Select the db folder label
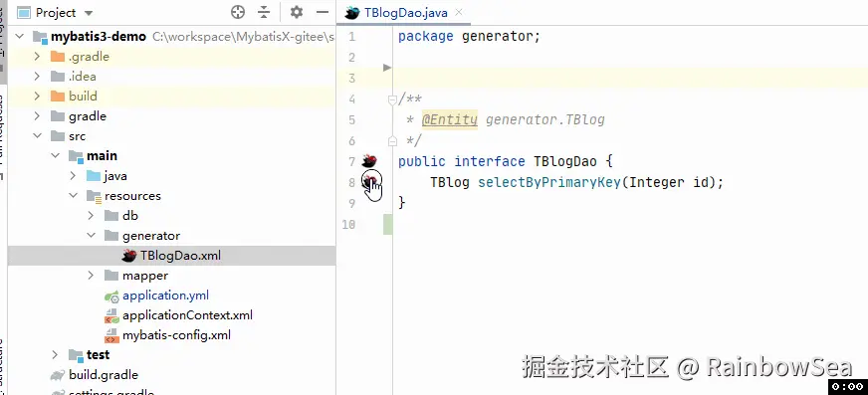 [x=130, y=216]
